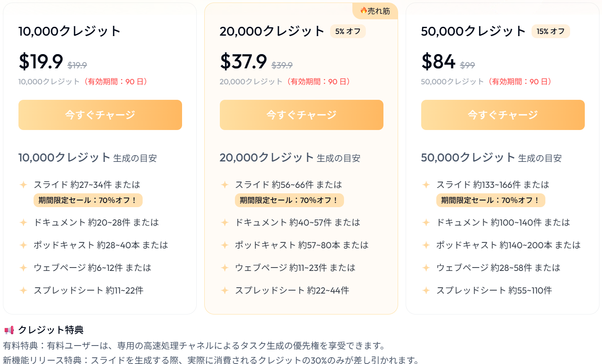Click sparkle icon beside スプレッドシート 約22~44件
602x364 pixels.
(x=225, y=290)
